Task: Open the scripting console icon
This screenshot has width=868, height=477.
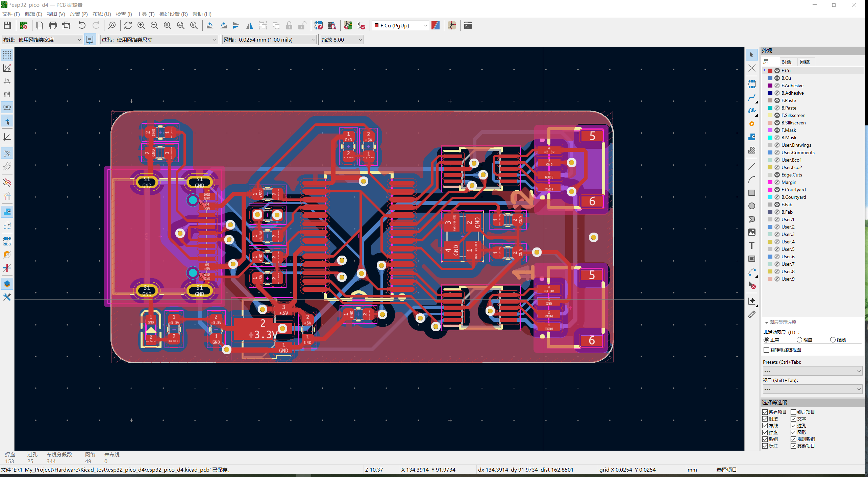Action: pyautogui.click(x=468, y=25)
